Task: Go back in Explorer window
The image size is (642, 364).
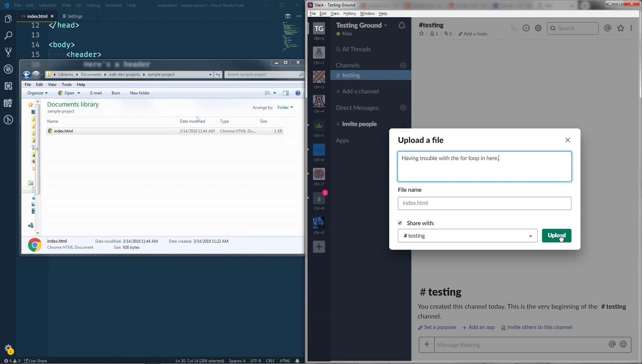Action: (27, 74)
